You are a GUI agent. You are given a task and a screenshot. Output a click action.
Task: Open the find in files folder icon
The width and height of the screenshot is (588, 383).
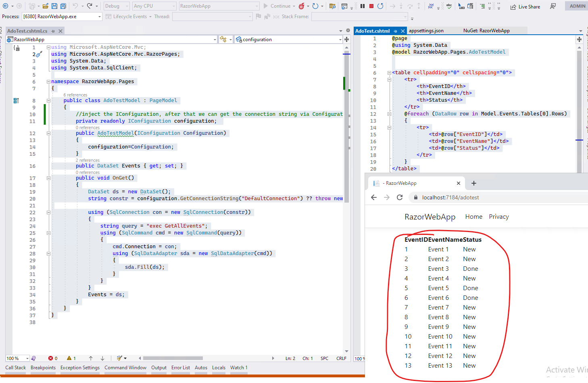pyautogui.click(x=332, y=6)
